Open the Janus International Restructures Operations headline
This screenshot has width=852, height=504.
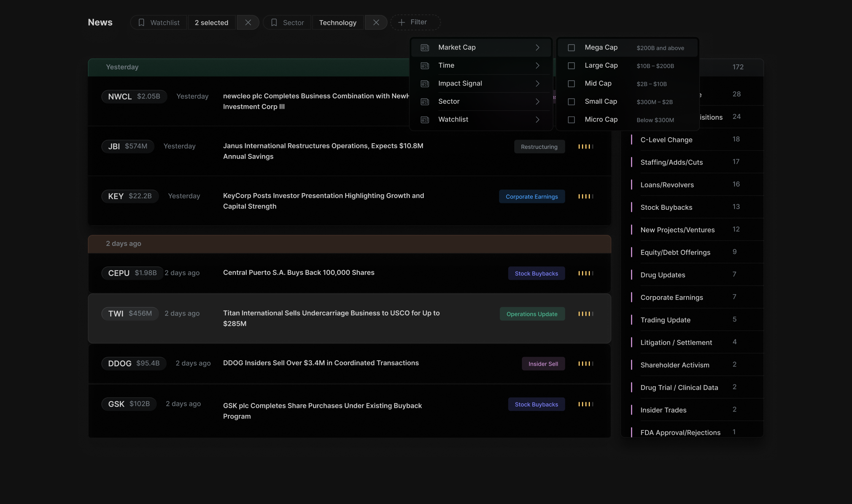323,151
